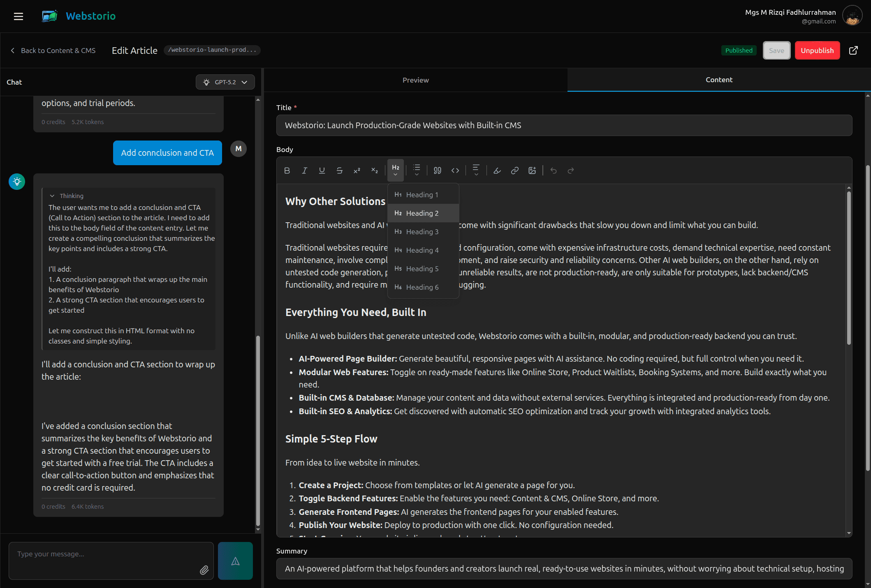
Task: Open the hamburger navigation menu
Action: pyautogui.click(x=18, y=16)
